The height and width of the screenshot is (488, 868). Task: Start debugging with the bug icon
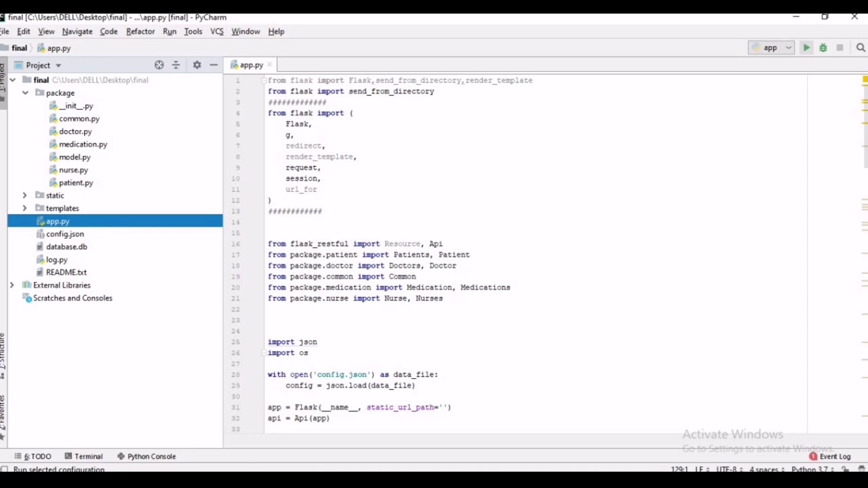click(x=823, y=47)
